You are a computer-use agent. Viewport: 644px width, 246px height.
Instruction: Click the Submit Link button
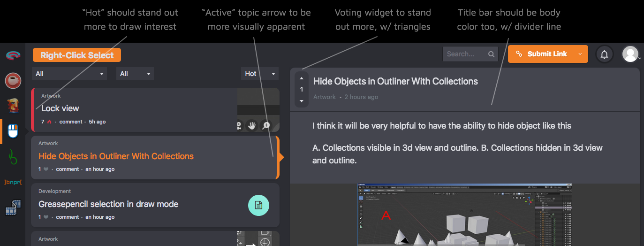point(547,54)
